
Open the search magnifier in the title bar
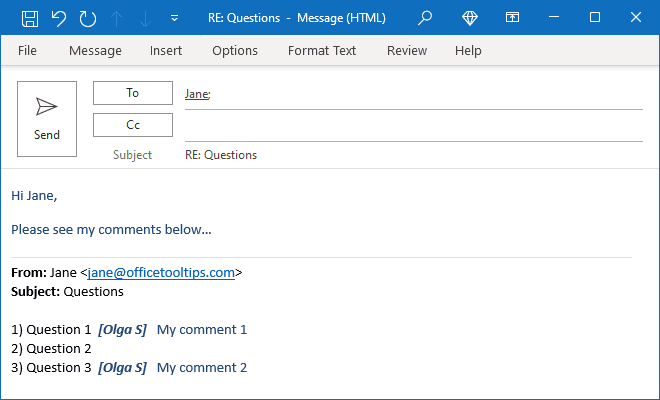click(425, 18)
